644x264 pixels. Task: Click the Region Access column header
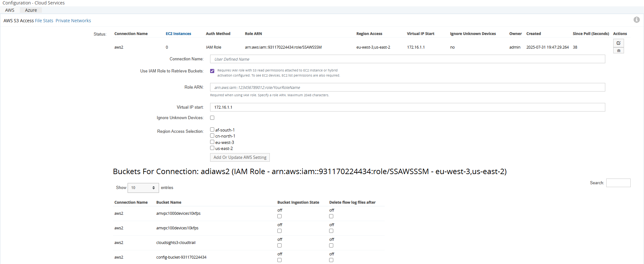[369, 34]
